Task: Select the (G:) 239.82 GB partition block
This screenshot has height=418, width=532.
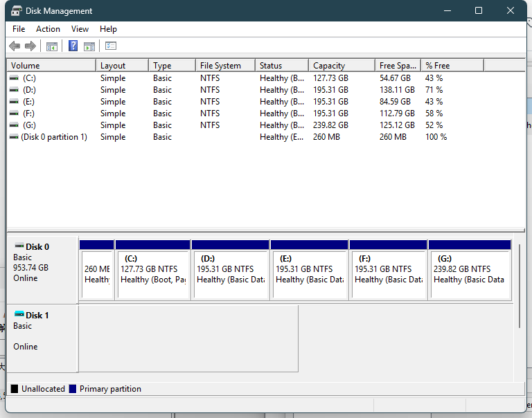Action: coord(469,274)
